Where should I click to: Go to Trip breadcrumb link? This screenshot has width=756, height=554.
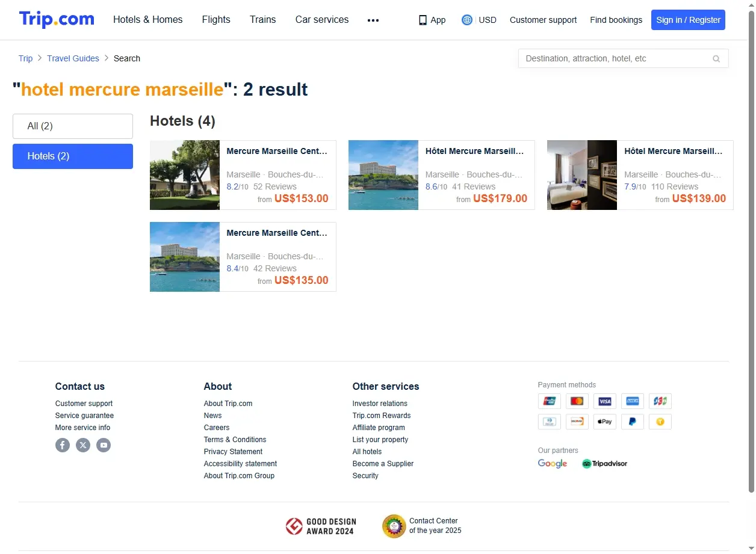[25, 58]
